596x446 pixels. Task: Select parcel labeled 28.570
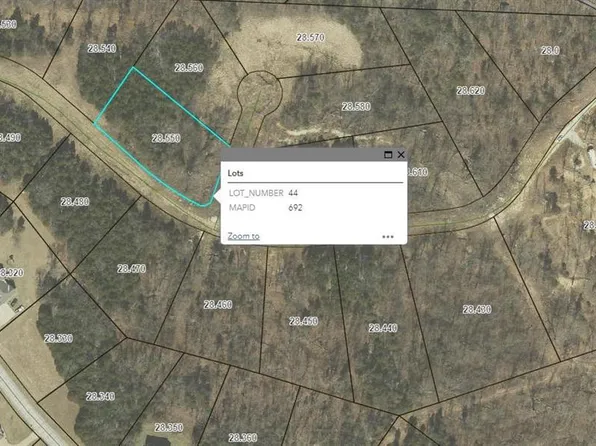coord(311,37)
